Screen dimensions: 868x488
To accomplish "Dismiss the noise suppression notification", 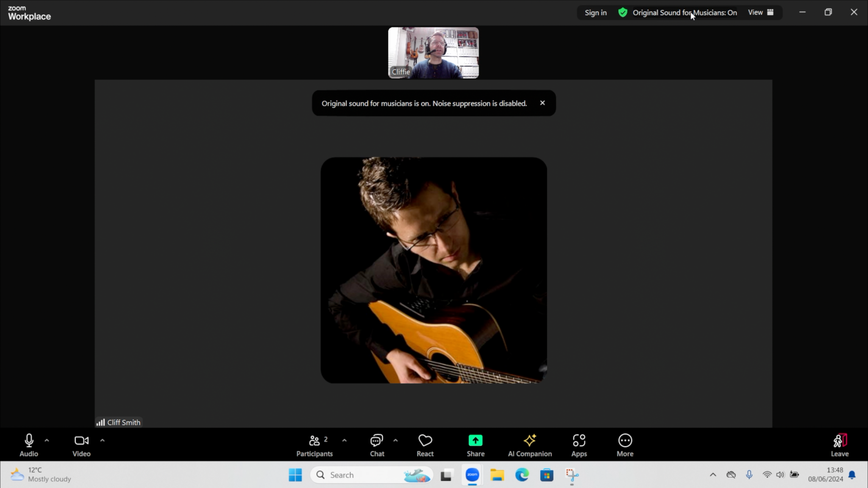I will click(542, 103).
